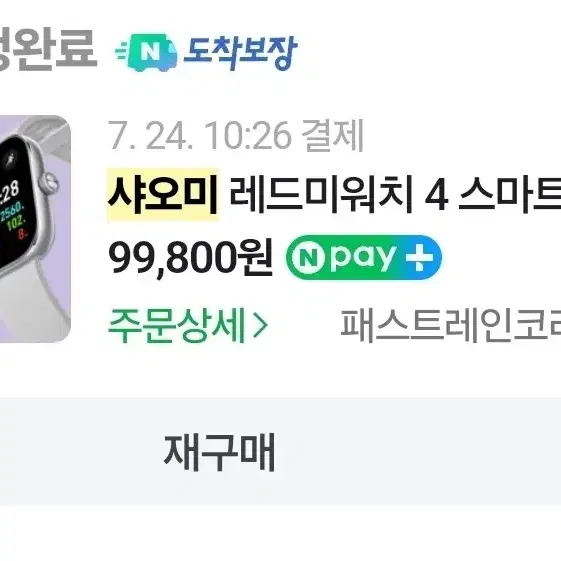Click the Npay plus badge
The image size is (561, 561).
coord(364,257)
